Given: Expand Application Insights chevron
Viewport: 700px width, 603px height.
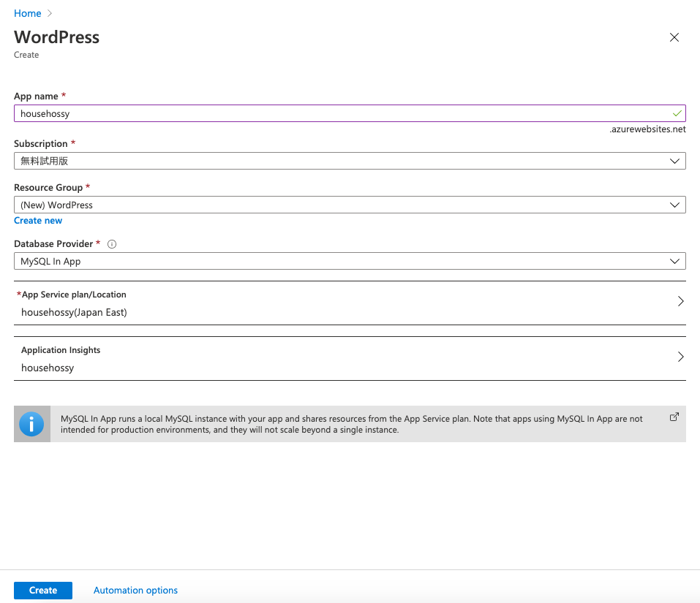Looking at the screenshot, I should click(680, 357).
